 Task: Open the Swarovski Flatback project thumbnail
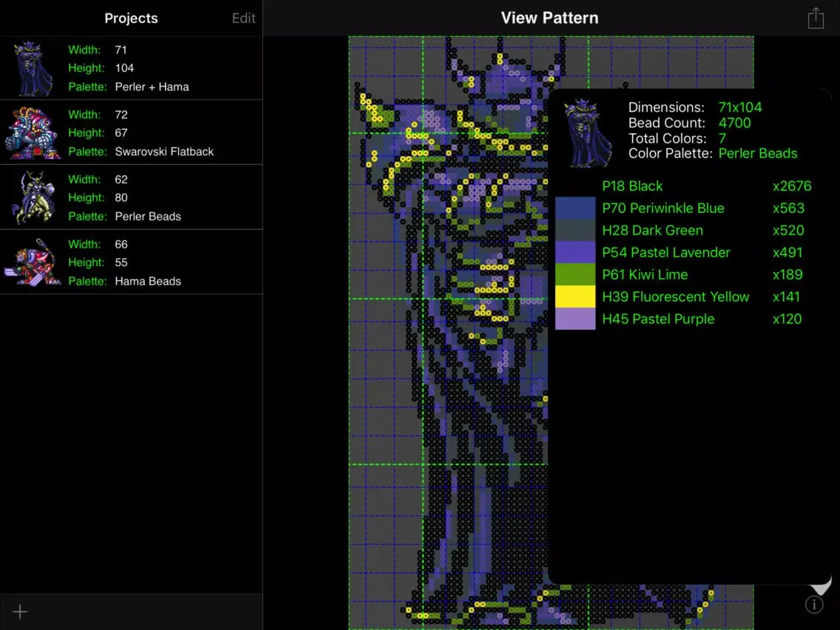coord(33,133)
